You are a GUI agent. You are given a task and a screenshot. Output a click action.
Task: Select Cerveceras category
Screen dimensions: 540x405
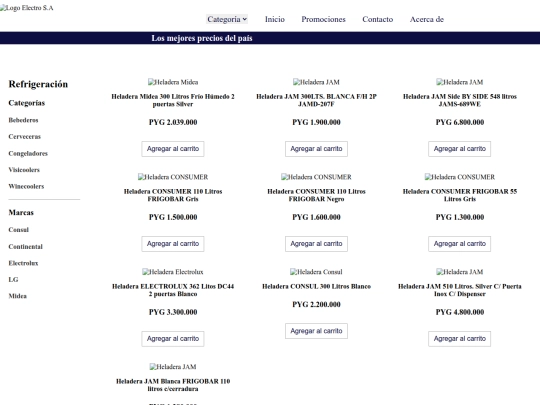24,137
